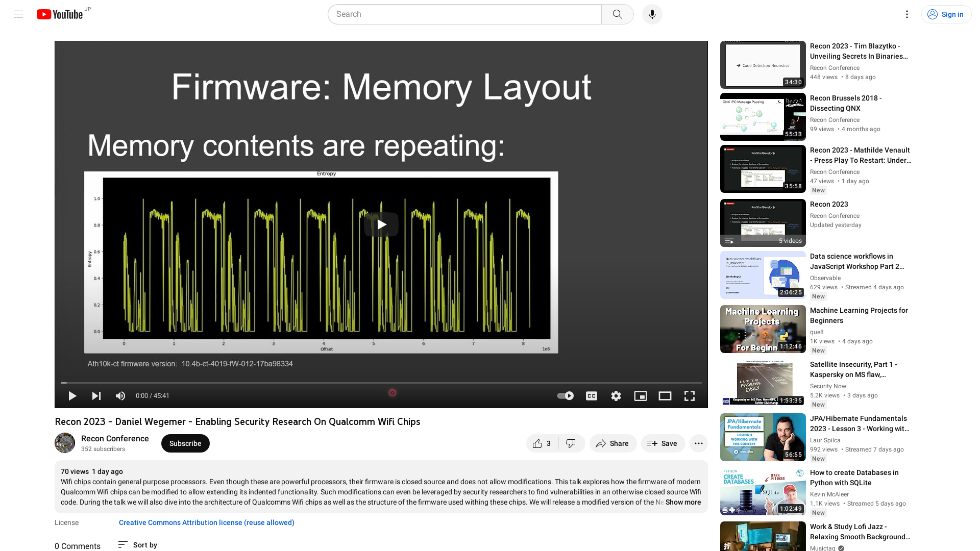This screenshot has height=551, width=980.
Task: Click the miniplayer icon
Action: [x=641, y=395]
